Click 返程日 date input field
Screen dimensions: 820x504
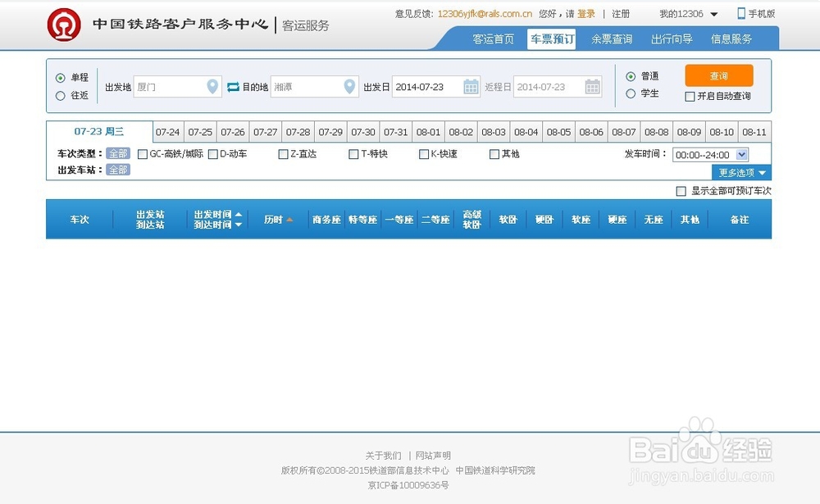[x=558, y=87]
